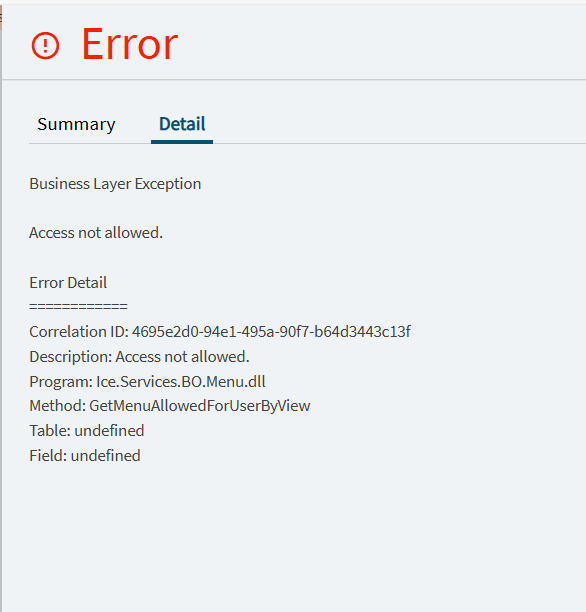Click the Correlation ID label
The width and height of the screenshot is (586, 612).
click(79, 332)
